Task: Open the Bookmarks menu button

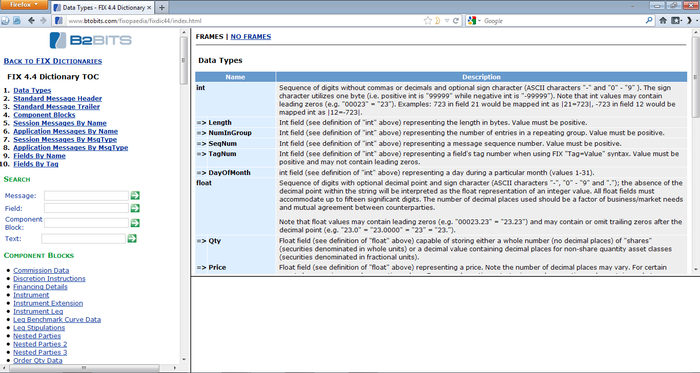Action: click(677, 21)
